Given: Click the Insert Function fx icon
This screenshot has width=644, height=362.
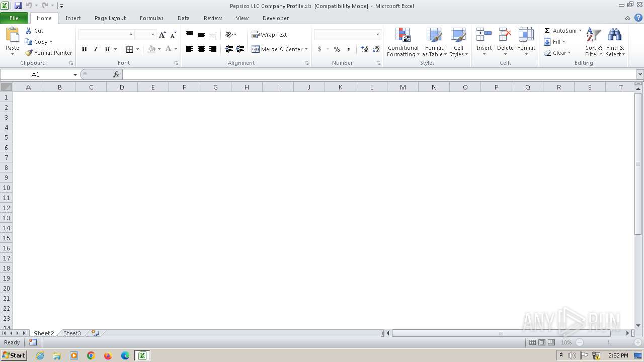Looking at the screenshot, I should (x=116, y=74).
